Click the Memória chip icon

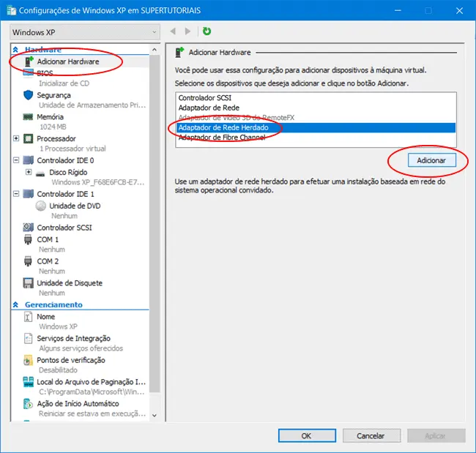[x=28, y=117]
